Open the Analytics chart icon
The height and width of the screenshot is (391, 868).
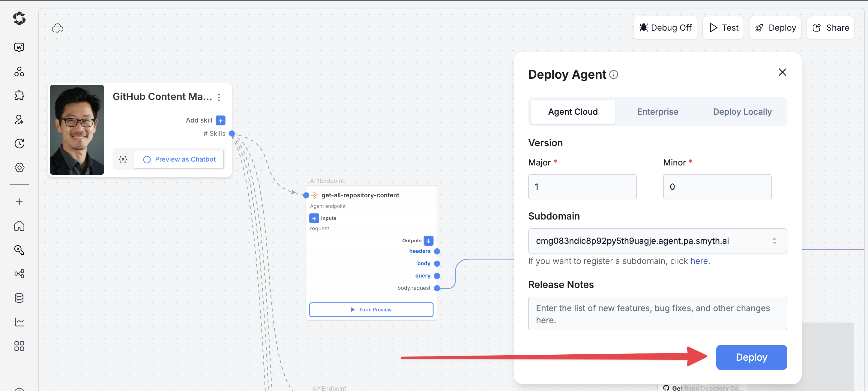pos(19,322)
